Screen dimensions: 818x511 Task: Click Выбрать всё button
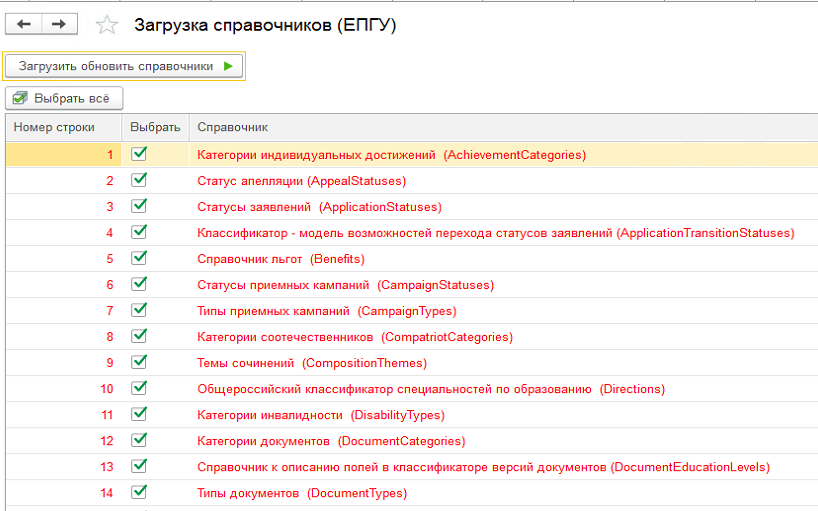(x=64, y=98)
